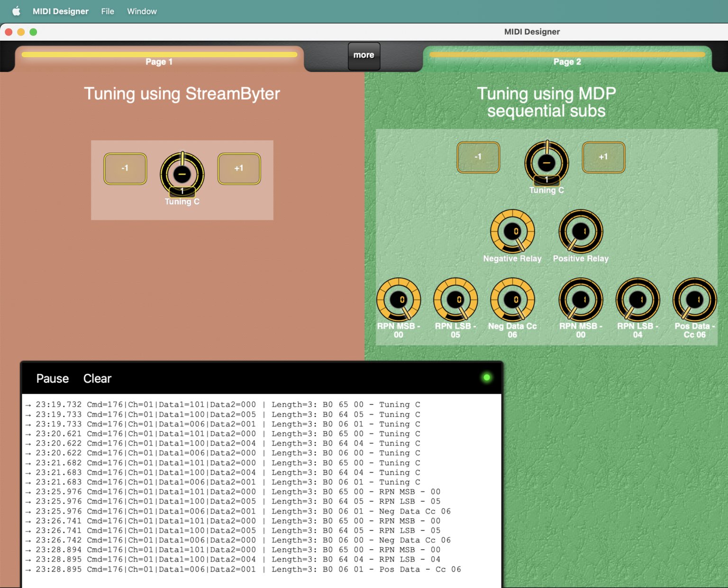This screenshot has width=728, height=588.
Task: Click the 'more' button between page tabs
Action: [364, 56]
